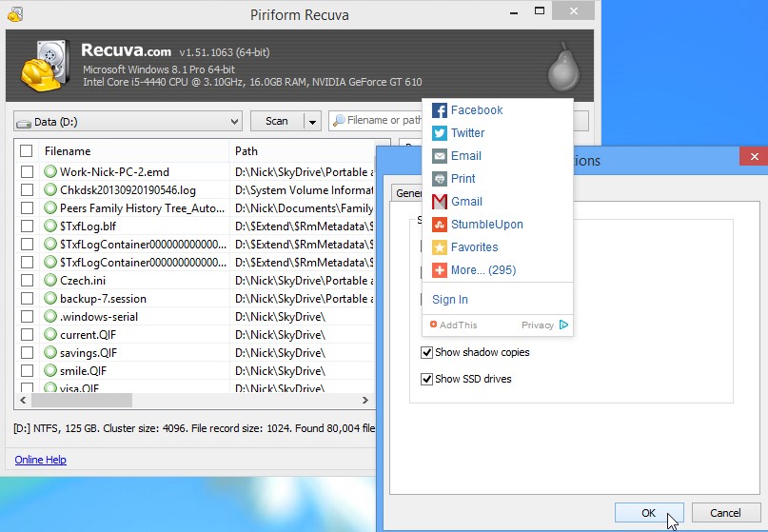Viewport: 768px width, 532px height.
Task: Open the Online Help link
Action: coord(40,460)
